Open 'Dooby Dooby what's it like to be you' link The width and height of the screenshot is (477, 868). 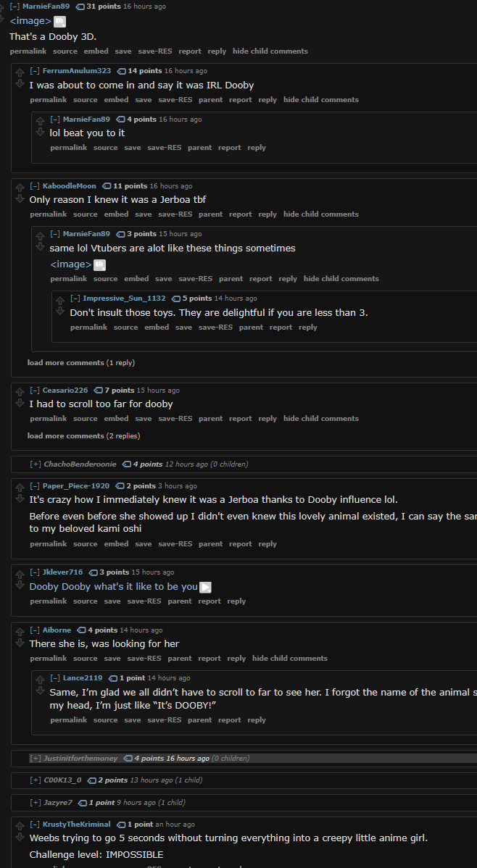coord(114,587)
